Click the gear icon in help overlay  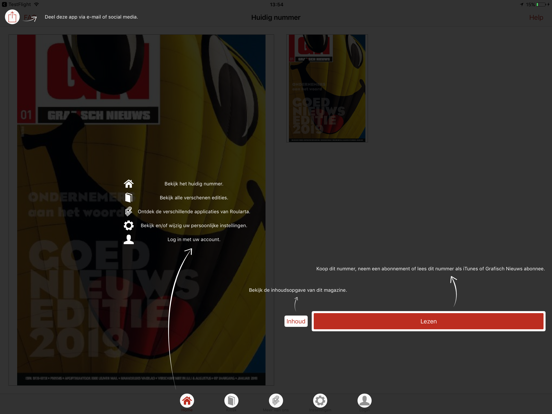click(x=128, y=225)
